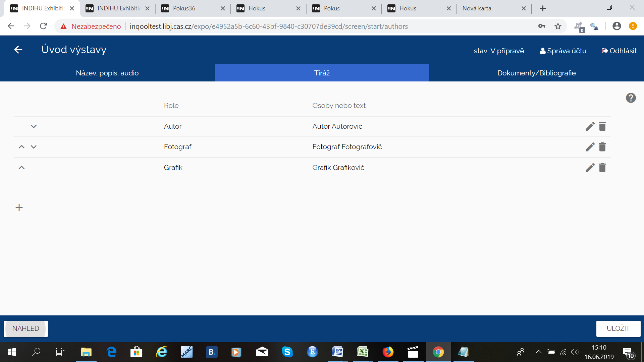Add a new role with plus icon
644x362 pixels.
19,207
